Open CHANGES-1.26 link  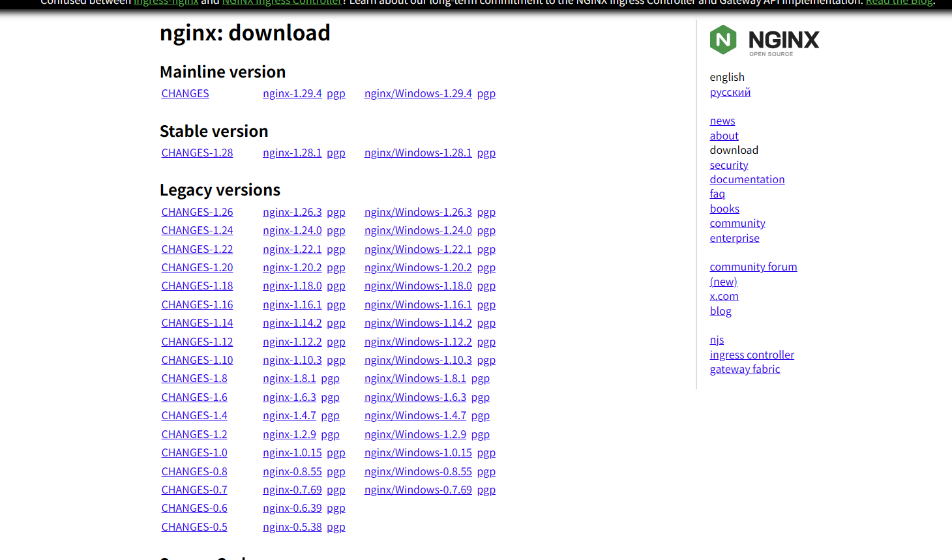197,213
